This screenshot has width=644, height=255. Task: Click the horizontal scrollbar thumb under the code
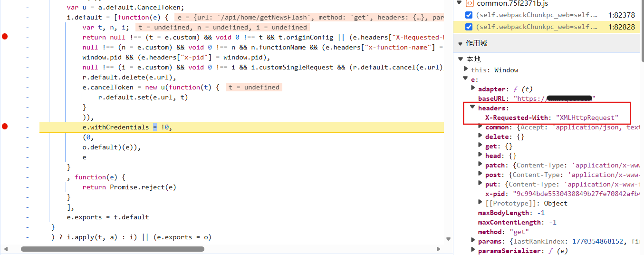(113, 249)
